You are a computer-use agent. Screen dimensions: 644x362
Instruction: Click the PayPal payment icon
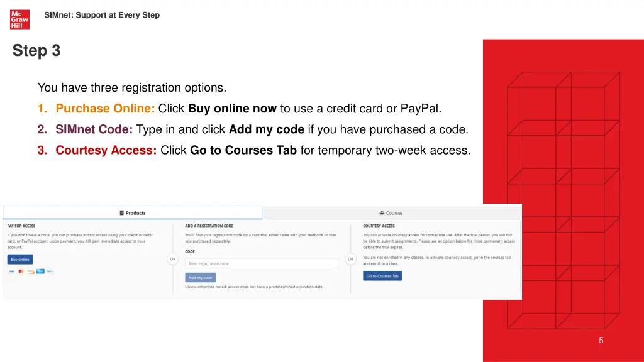[50, 271]
